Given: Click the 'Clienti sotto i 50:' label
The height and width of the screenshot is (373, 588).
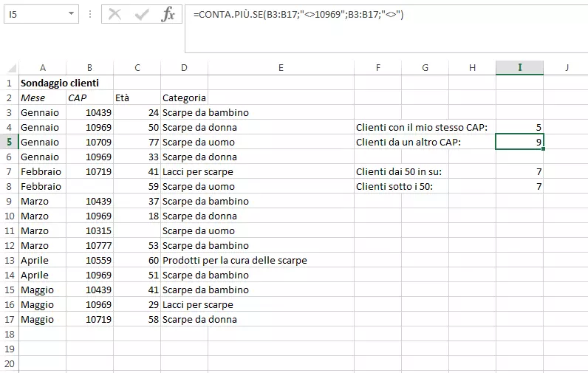Looking at the screenshot, I should coord(394,186).
